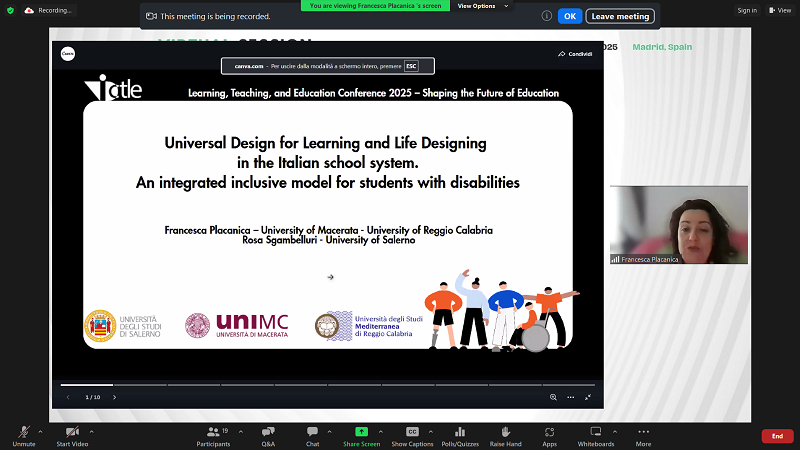800x450 pixels.
Task: Click the blue OK button
Action: [569, 16]
